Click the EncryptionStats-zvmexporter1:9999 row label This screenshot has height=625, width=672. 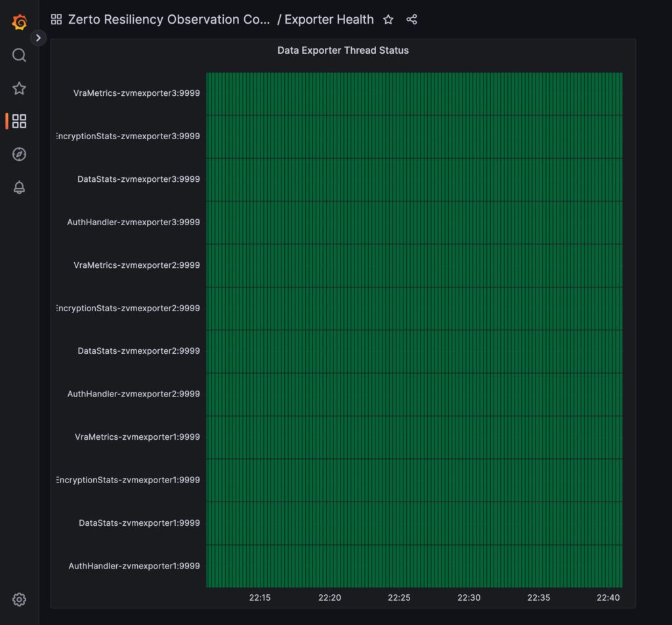pyautogui.click(x=128, y=480)
